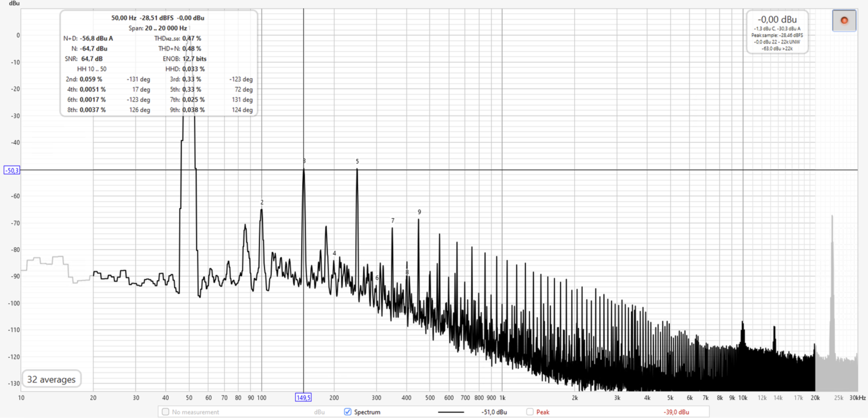Click harmonic marker 3 above the peak
This screenshot has width=868, height=418.
pos(304,161)
